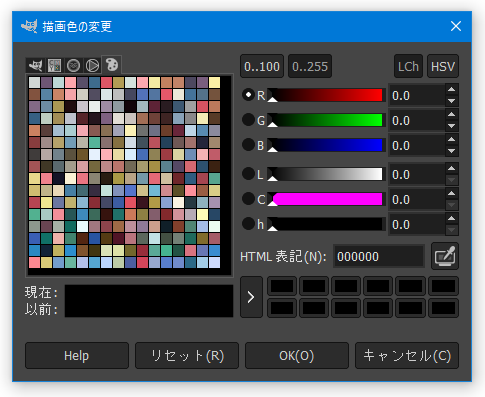Choose the HSV color model button
The width and height of the screenshot is (485, 397).
click(x=443, y=66)
